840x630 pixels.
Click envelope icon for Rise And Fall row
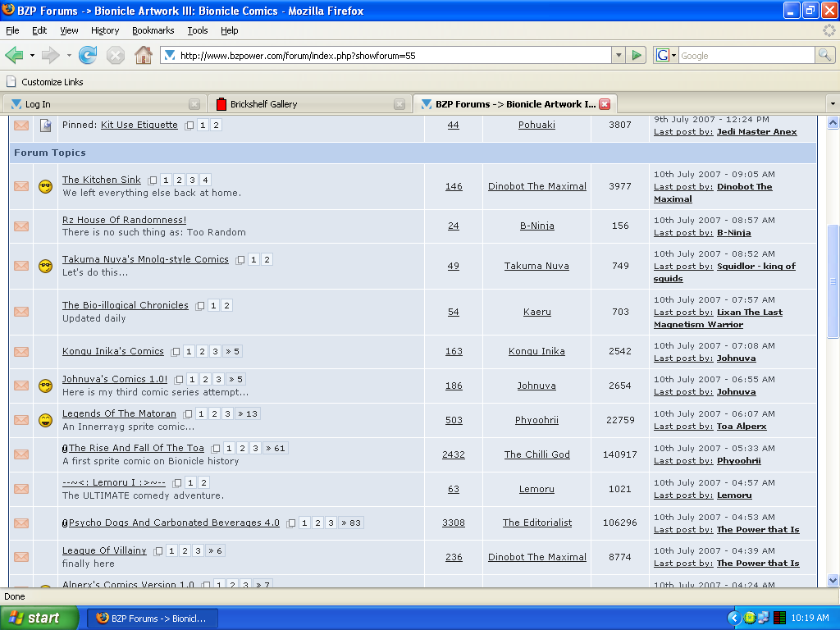tap(21, 454)
